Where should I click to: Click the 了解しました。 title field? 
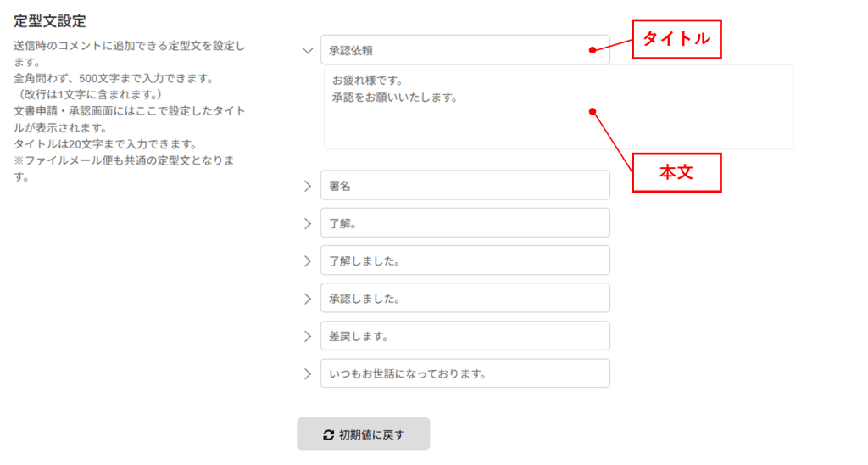(465, 261)
